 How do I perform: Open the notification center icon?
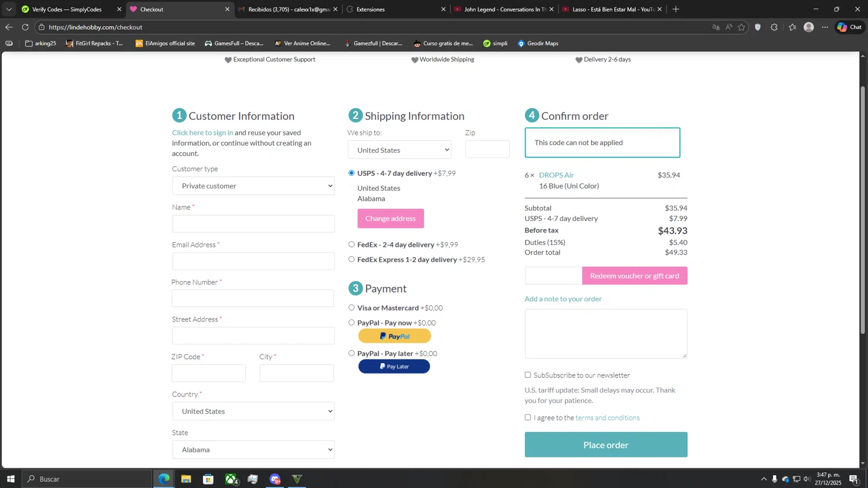coord(854,479)
